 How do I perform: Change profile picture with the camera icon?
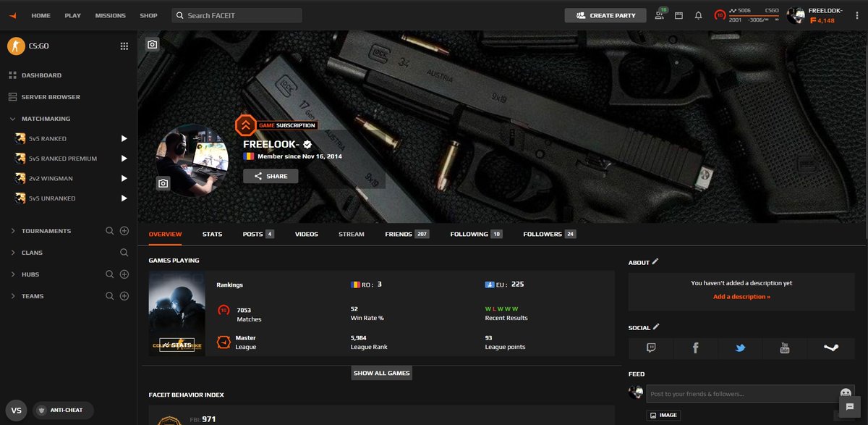tap(163, 184)
